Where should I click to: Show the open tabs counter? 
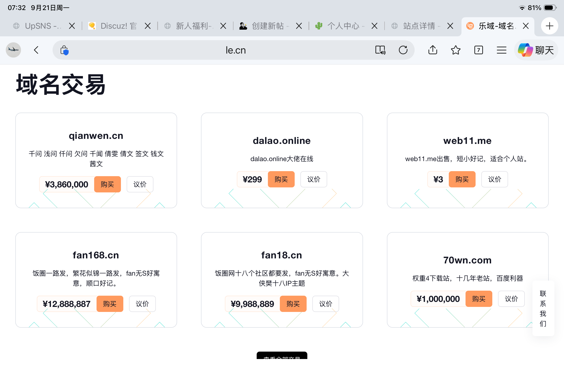478,50
